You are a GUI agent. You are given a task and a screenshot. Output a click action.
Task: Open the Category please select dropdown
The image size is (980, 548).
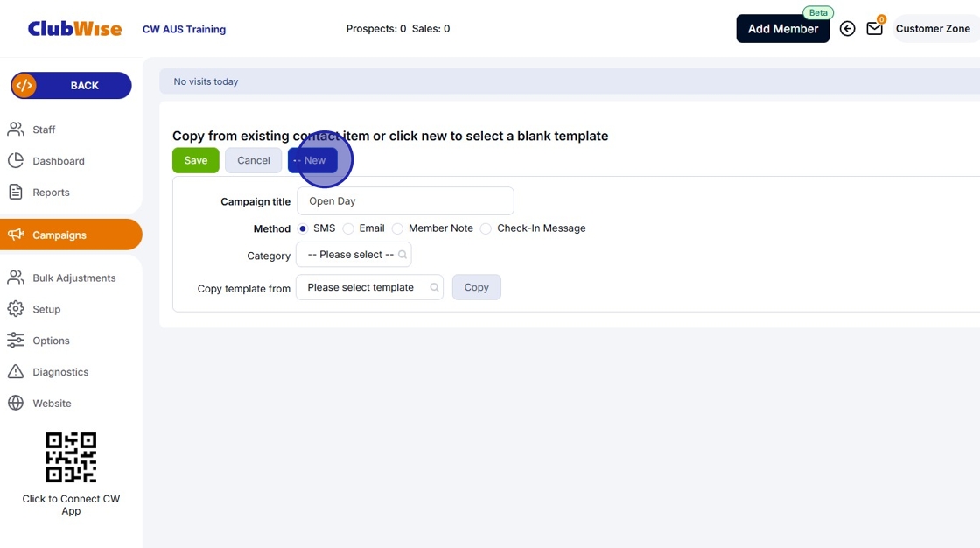(353, 255)
